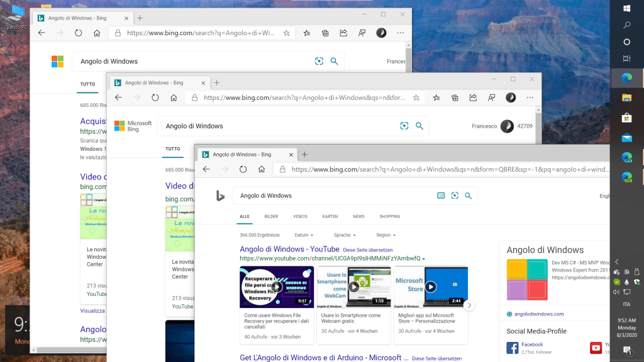Open Edge settings menu (three dots) in middle window
The image size is (644, 362).
(x=528, y=97)
